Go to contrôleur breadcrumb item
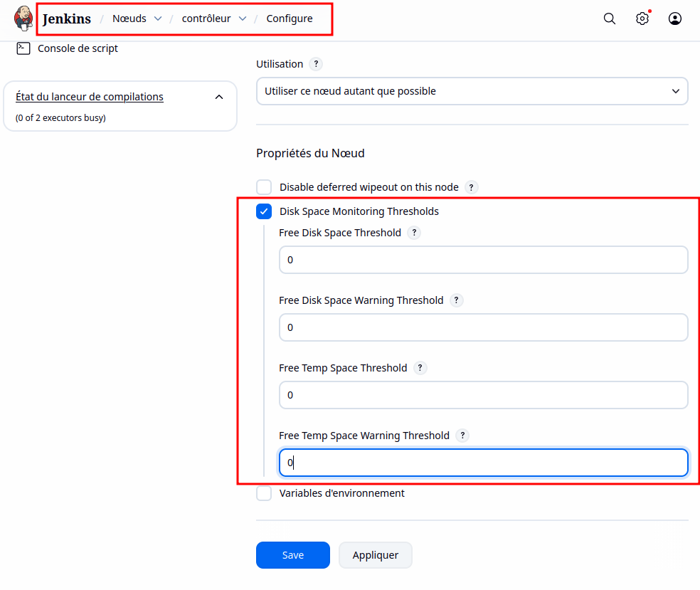Viewport: 700px width, 590px height. 206,19
